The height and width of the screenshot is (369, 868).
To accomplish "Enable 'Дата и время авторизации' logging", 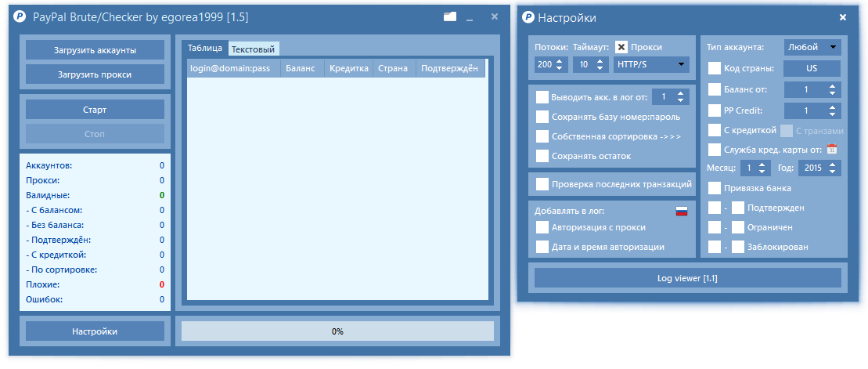I will (x=542, y=247).
